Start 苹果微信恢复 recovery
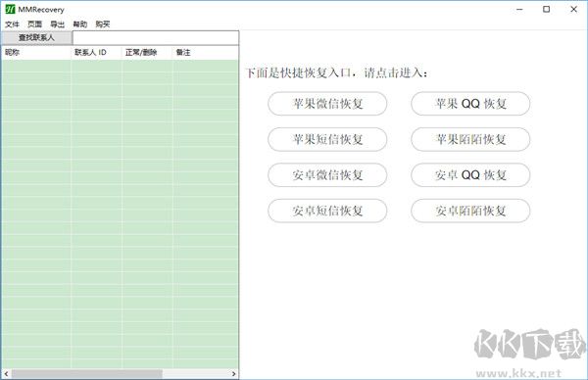This screenshot has width=588, height=380. point(327,104)
